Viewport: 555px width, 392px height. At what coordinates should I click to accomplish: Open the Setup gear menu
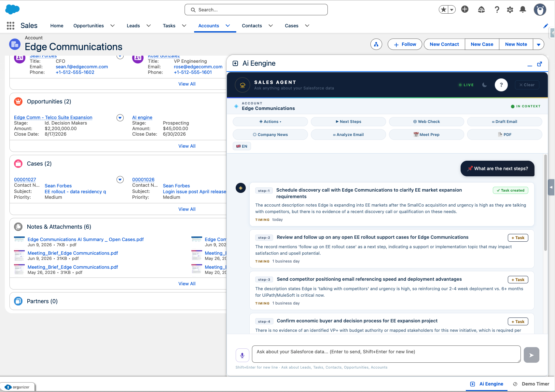510,10
